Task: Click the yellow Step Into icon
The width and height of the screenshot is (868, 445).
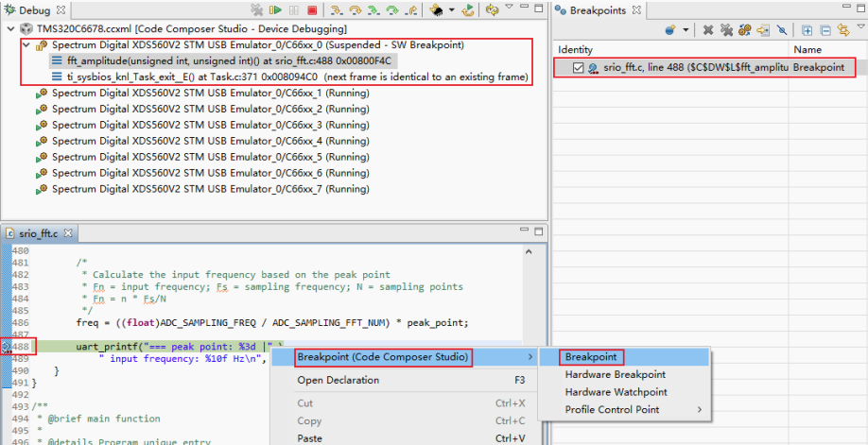Action: pyautogui.click(x=337, y=10)
